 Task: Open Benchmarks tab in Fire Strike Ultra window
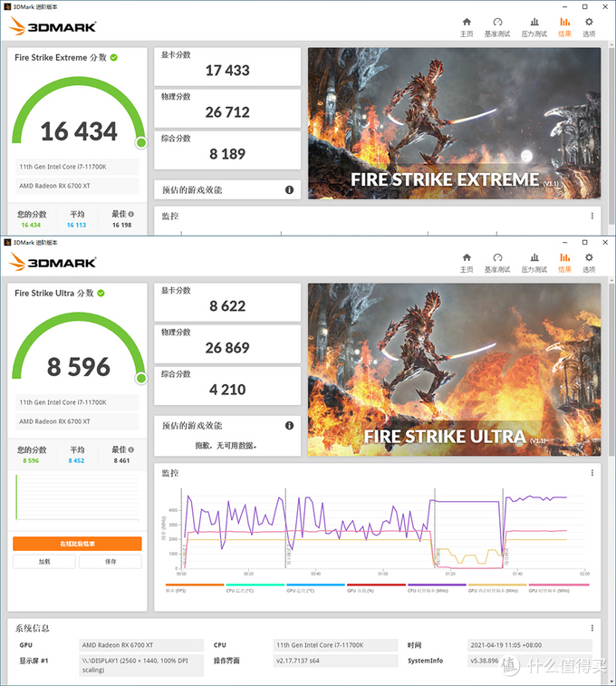coord(497,263)
